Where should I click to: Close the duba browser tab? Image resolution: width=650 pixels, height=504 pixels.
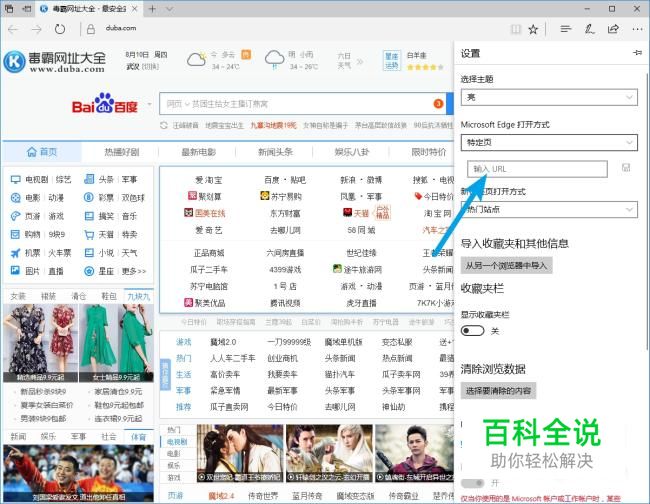134,9
